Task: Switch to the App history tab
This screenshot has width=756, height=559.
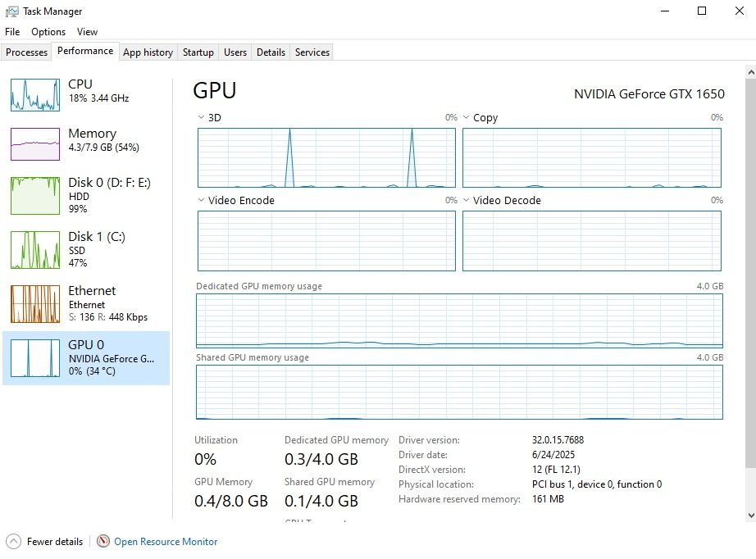Action: [x=148, y=52]
